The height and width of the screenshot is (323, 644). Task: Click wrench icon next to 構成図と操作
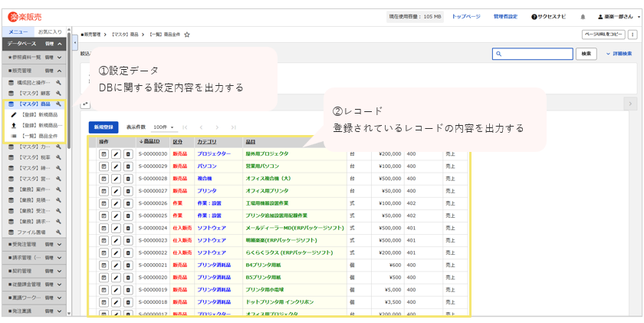pyautogui.click(x=58, y=83)
